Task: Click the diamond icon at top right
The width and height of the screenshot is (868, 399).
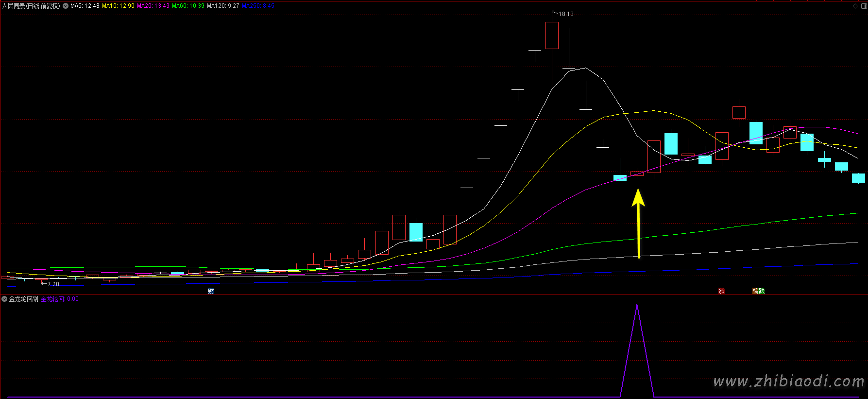Action: pos(855,6)
